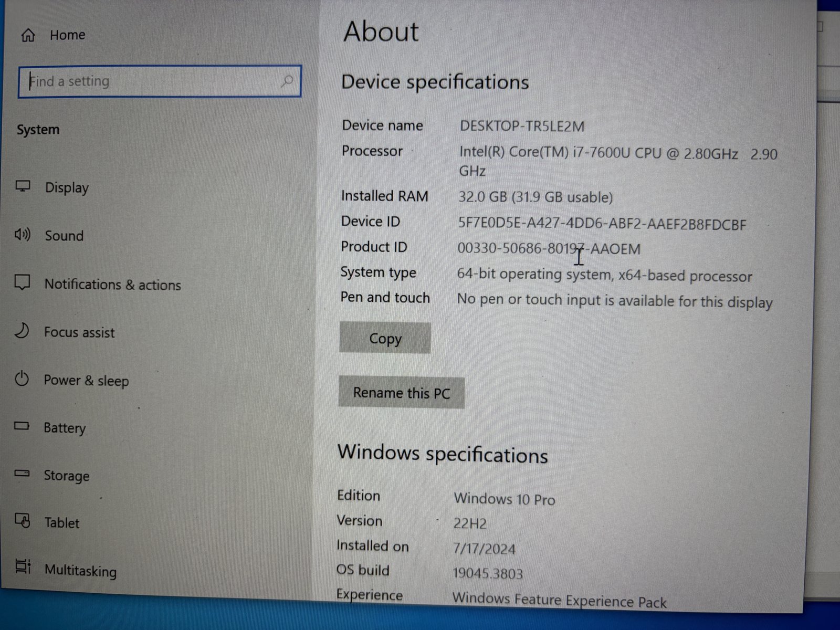Viewport: 840px width, 630px height.
Task: Open Multitasking settings page
Action: click(80, 571)
